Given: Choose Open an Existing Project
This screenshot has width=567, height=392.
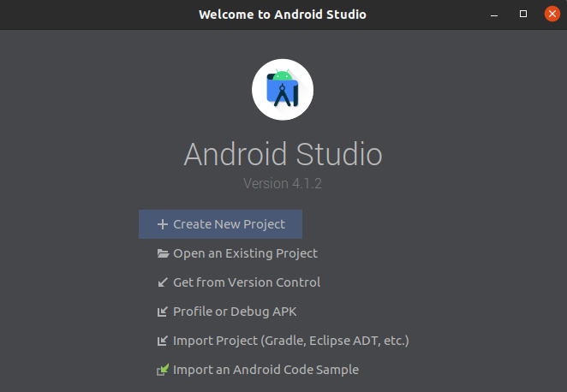Looking at the screenshot, I should pyautogui.click(x=237, y=253).
